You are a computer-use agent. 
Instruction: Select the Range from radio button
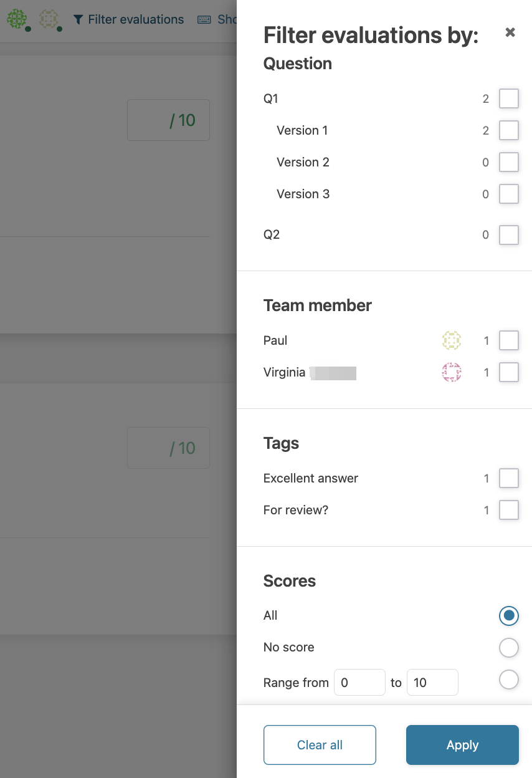[509, 680]
